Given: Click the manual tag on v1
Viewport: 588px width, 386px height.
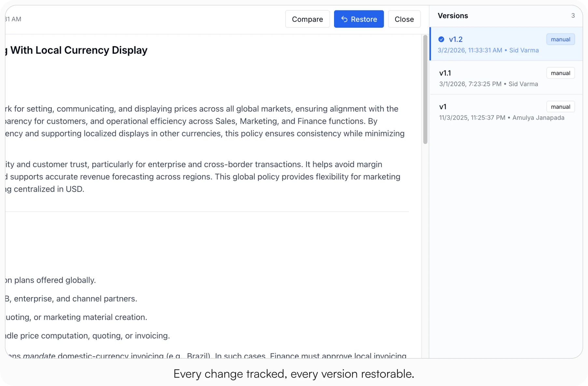Looking at the screenshot, I should coord(560,107).
